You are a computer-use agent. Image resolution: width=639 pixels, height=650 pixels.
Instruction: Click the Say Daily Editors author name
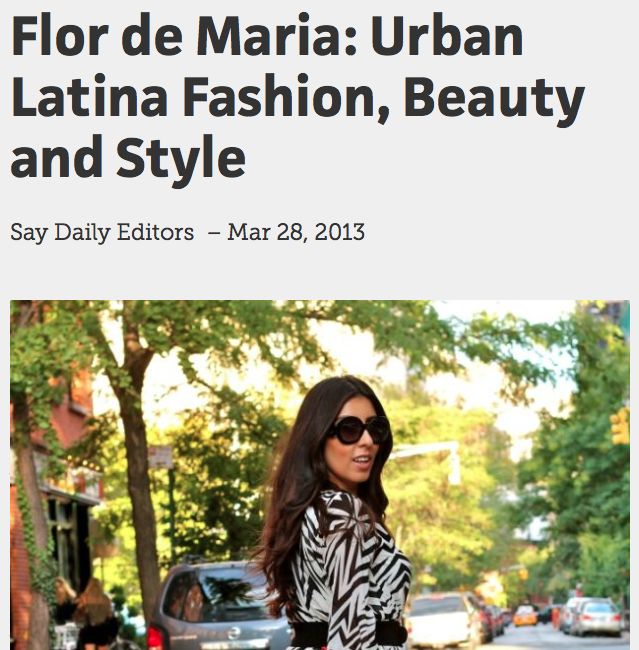[102, 232]
